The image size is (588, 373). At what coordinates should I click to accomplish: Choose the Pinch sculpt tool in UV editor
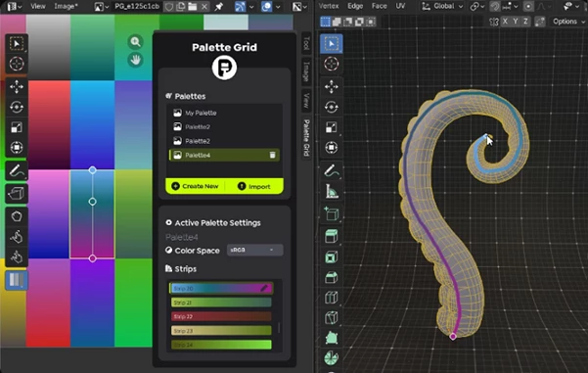click(x=17, y=257)
